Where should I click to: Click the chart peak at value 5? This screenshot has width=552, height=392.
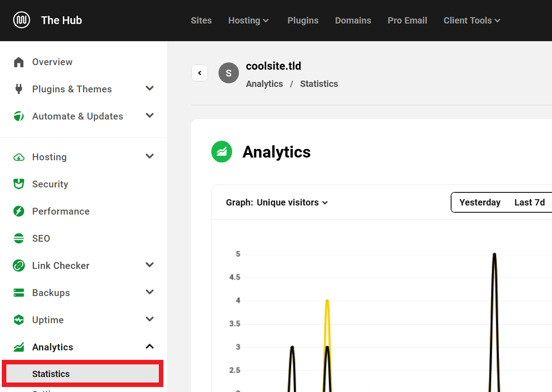click(494, 254)
